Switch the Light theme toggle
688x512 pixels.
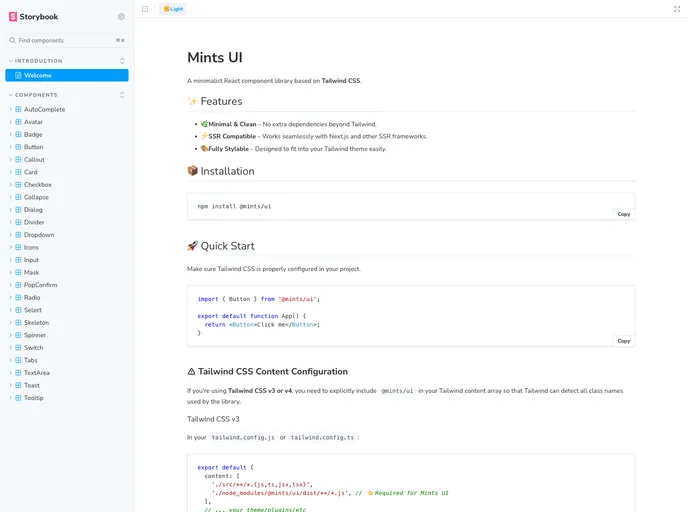[x=173, y=9]
